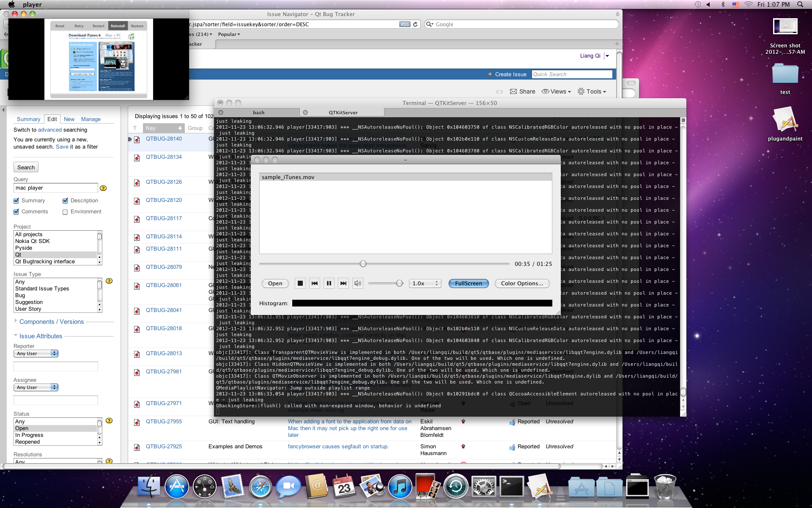Image resolution: width=812 pixels, height=508 pixels.
Task: Click the Search button
Action: 26,167
